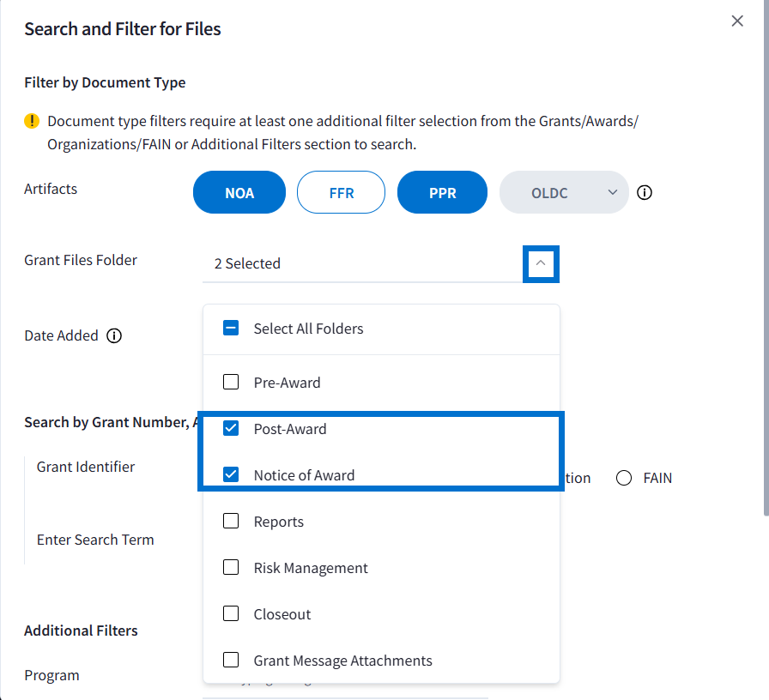Check Select All Folders checkbox
Screen dimensions: 769x700
[x=231, y=329]
